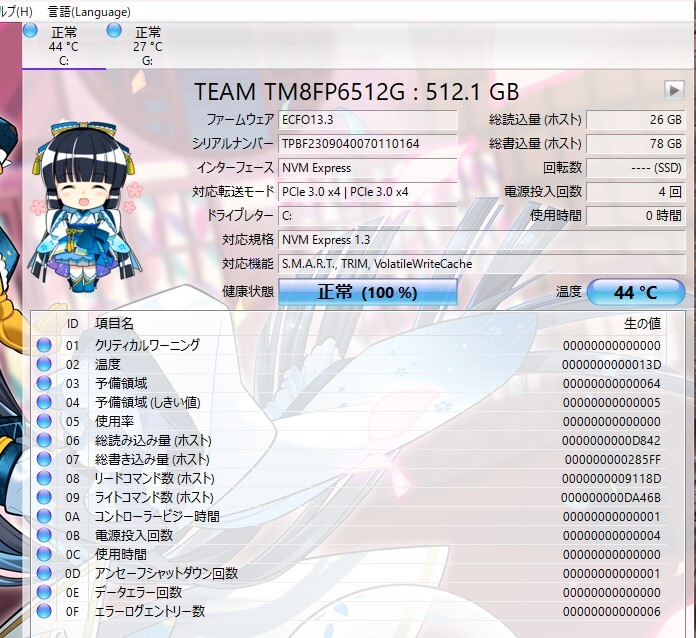Open the 言語(Language) menu

point(89,12)
